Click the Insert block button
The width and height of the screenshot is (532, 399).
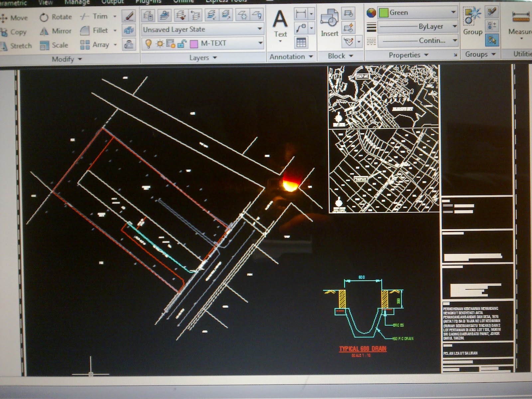[x=329, y=23]
